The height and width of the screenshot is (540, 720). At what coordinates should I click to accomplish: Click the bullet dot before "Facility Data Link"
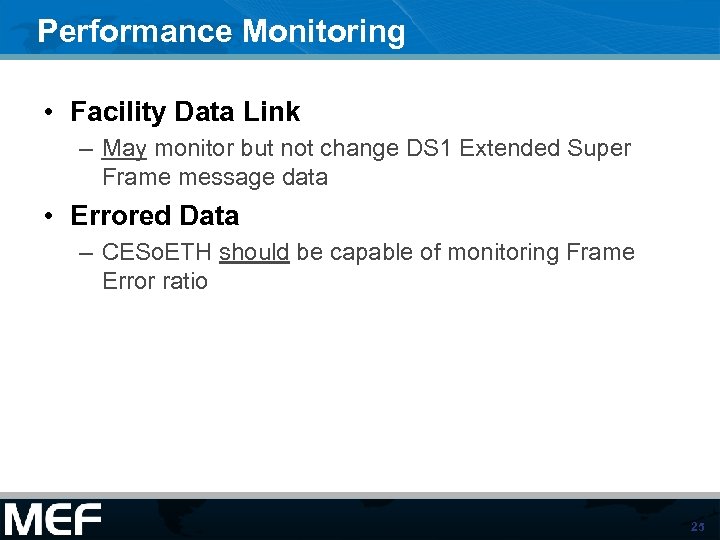(x=49, y=112)
